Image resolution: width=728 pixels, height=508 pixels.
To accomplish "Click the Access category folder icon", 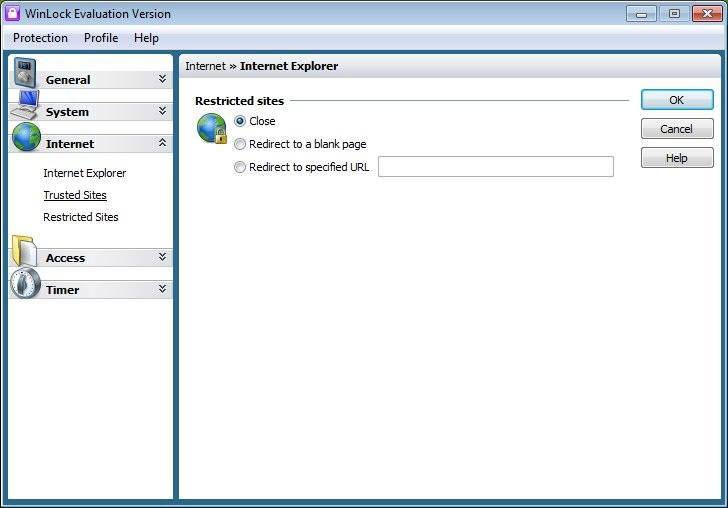I will tap(25, 251).
